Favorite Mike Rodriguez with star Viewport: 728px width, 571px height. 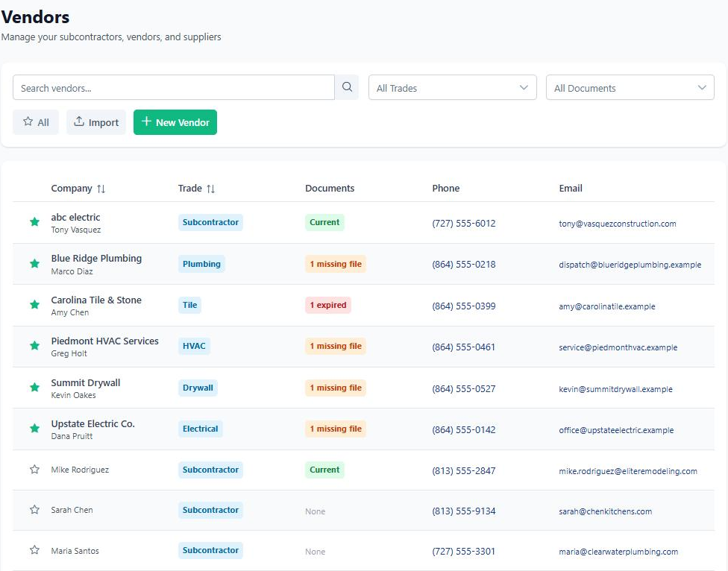coord(34,470)
